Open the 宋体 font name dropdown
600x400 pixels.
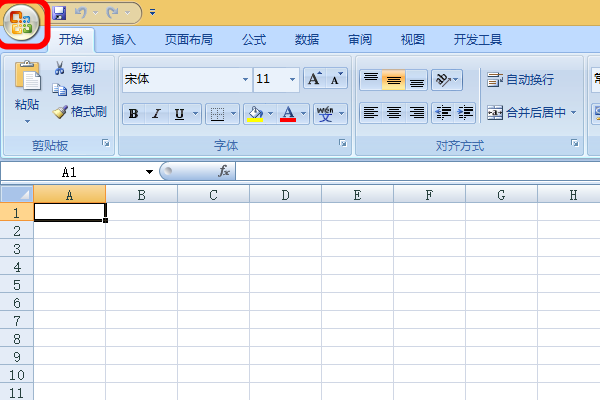tap(245, 79)
